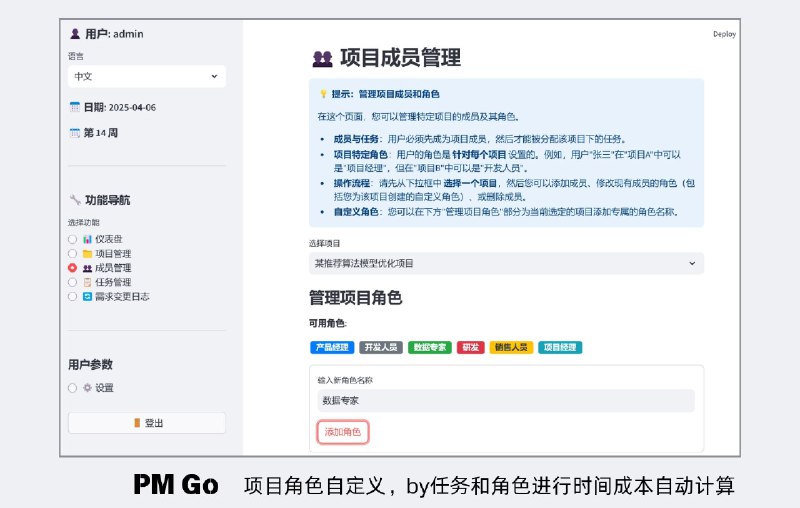Click the lightbulb icon in the 提示 box

(x=323, y=94)
